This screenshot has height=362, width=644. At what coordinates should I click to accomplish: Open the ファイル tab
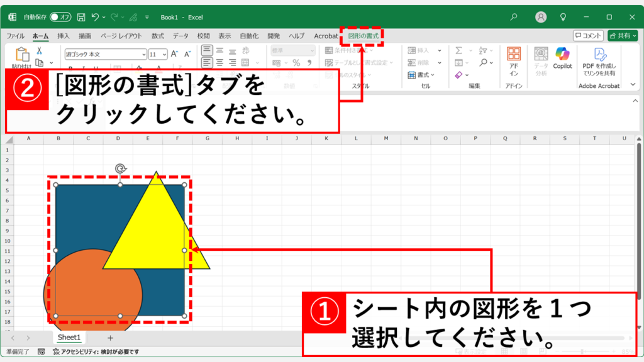click(x=16, y=36)
